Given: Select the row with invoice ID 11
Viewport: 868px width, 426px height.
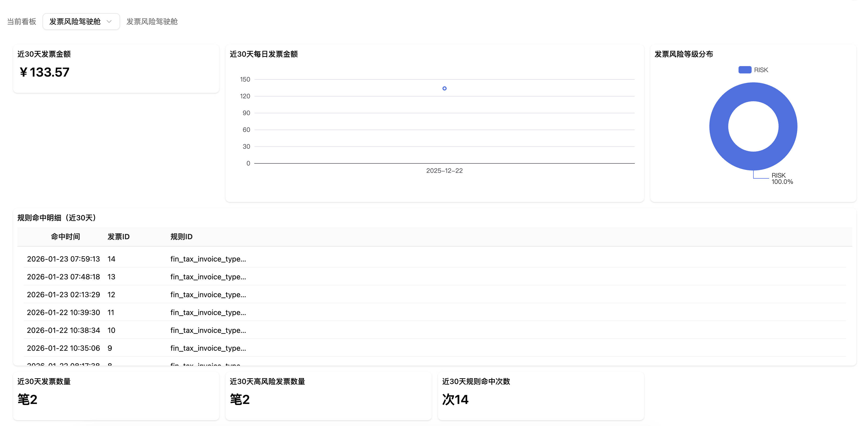Looking at the screenshot, I should pos(111,312).
